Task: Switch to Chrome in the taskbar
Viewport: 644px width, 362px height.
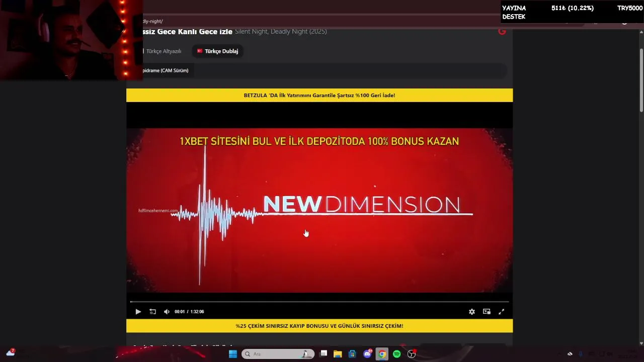Action: coord(382,354)
